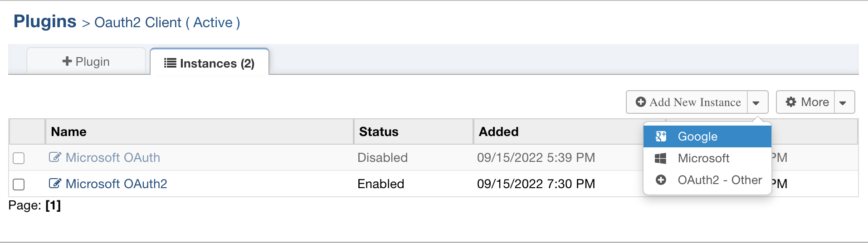The height and width of the screenshot is (243, 868).
Task: Tick the checkbox for the Microsoft OAuth row
Action: (x=19, y=158)
